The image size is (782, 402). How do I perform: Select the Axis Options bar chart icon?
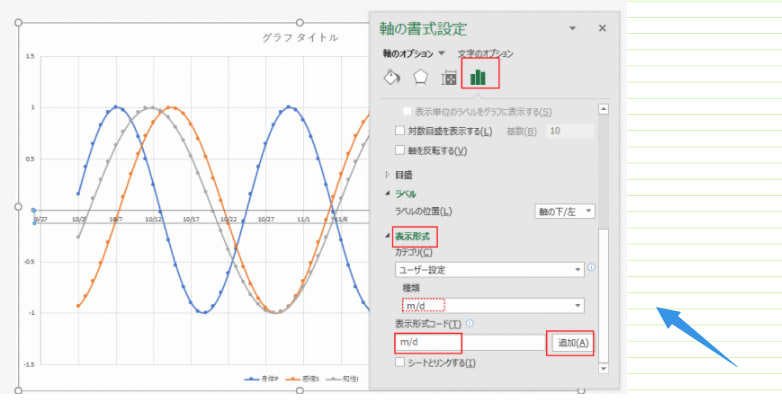(x=478, y=76)
